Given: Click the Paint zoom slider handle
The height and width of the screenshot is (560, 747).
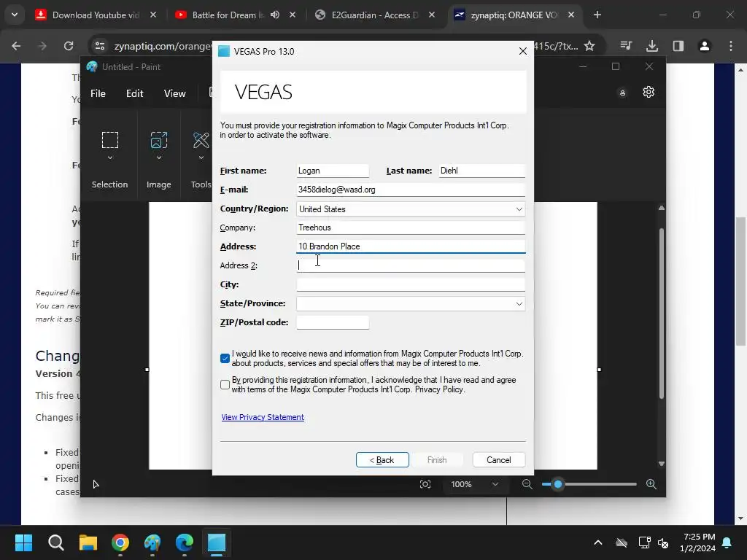Looking at the screenshot, I should pyautogui.click(x=557, y=484).
